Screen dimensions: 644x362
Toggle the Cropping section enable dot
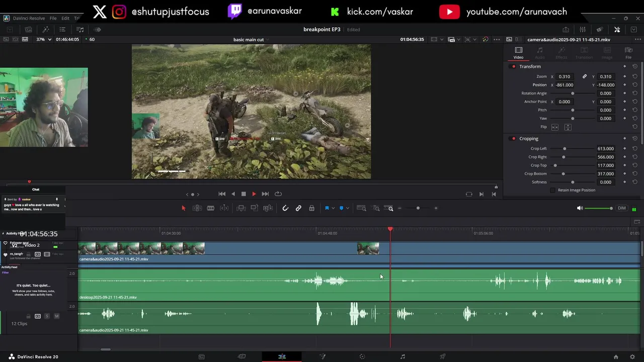pyautogui.click(x=514, y=139)
